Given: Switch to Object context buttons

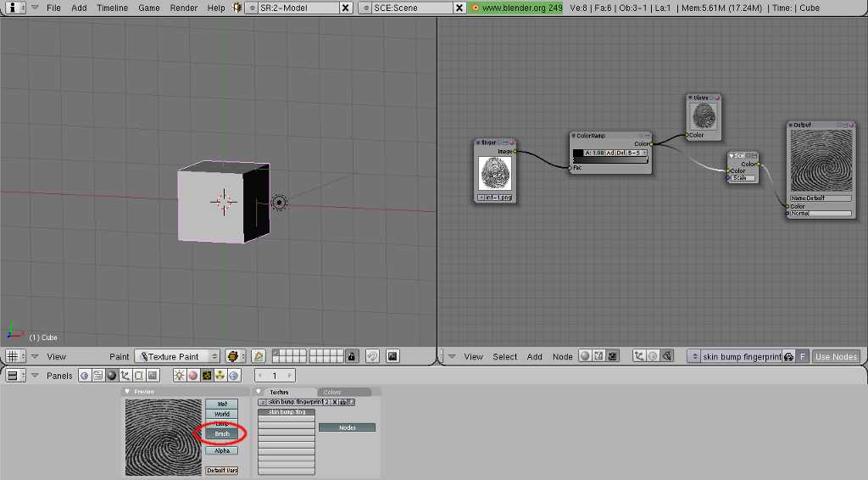Looking at the screenshot, I should (125, 376).
